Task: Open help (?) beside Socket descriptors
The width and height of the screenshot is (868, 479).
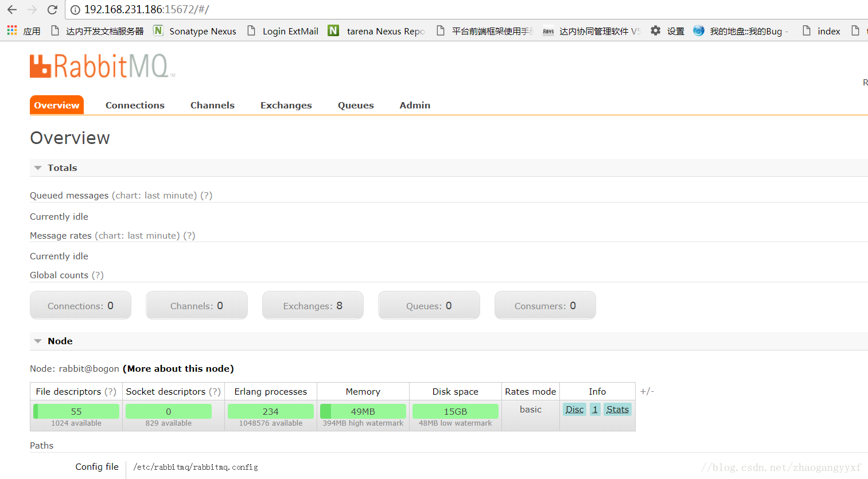Action: pos(215,392)
